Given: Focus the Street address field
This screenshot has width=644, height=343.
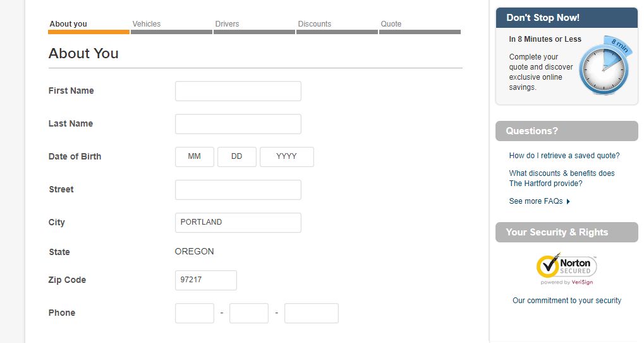Looking at the screenshot, I should 238,190.
